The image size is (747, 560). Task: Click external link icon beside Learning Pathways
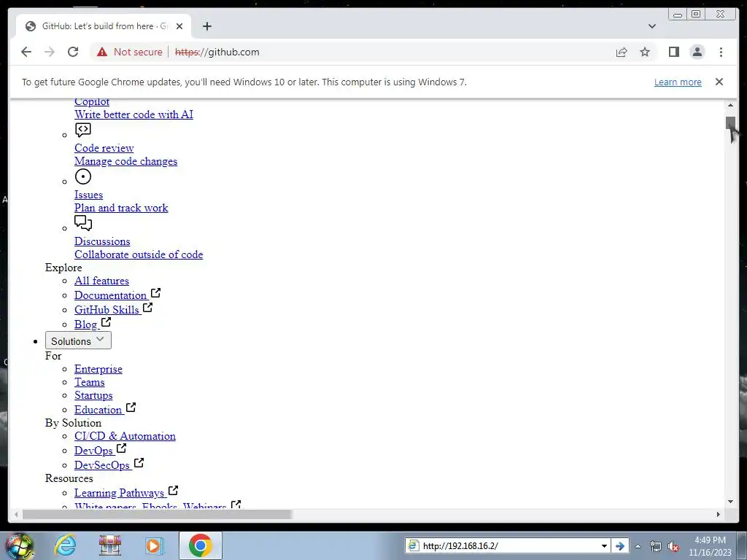click(x=174, y=491)
